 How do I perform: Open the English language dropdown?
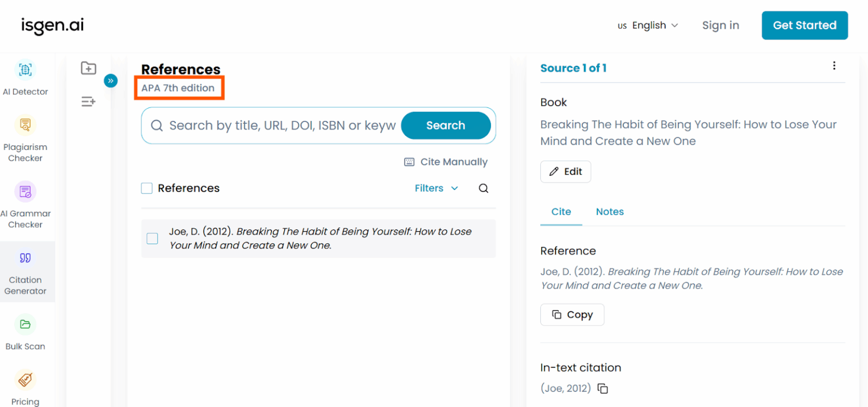(x=648, y=25)
